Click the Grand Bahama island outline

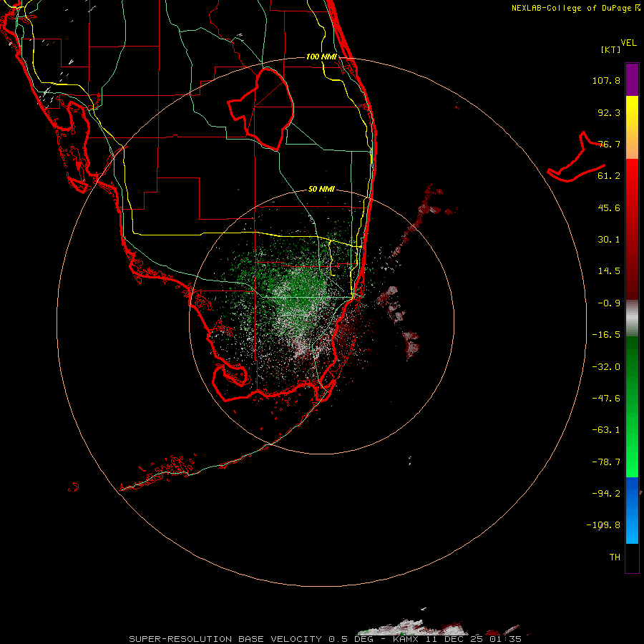pyautogui.click(x=577, y=157)
